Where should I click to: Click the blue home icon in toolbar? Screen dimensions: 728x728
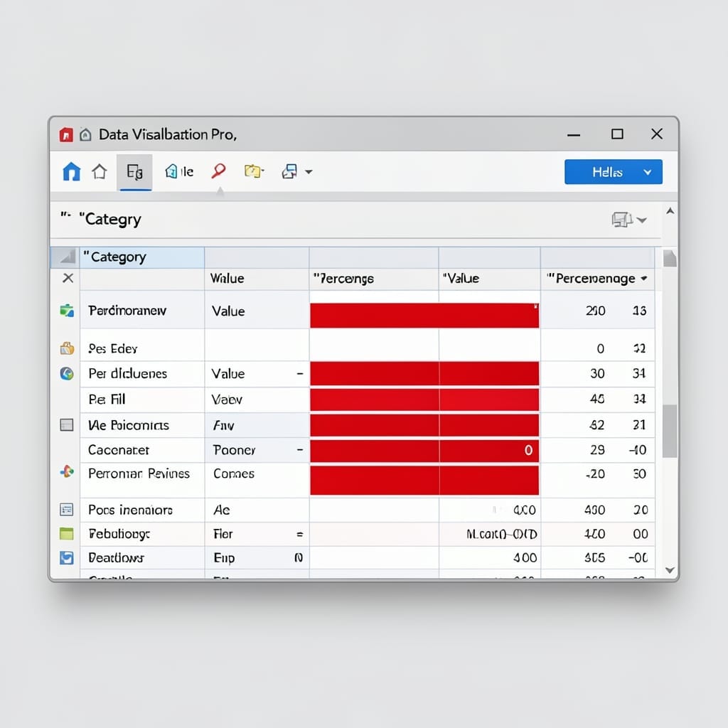pyautogui.click(x=72, y=171)
